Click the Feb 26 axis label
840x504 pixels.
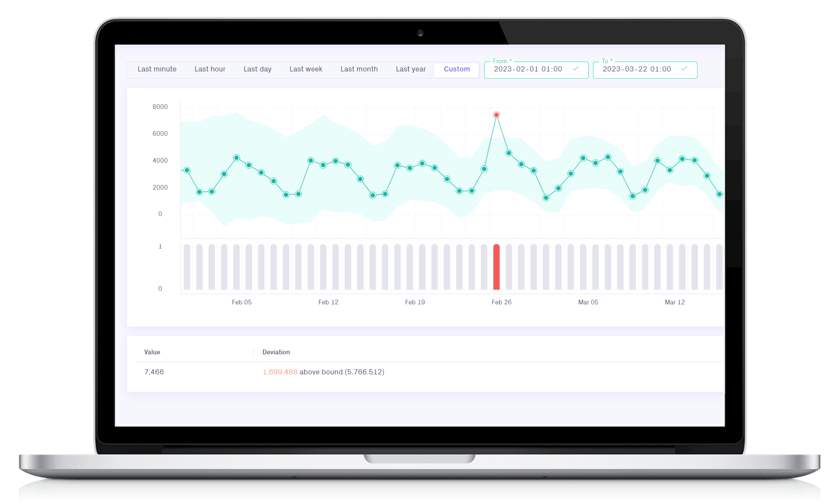(x=502, y=302)
